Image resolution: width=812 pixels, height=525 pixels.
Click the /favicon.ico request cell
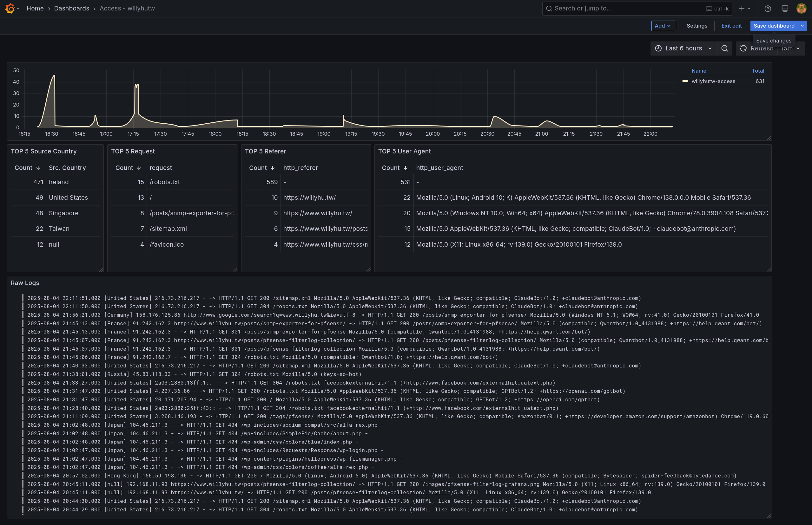click(190, 244)
